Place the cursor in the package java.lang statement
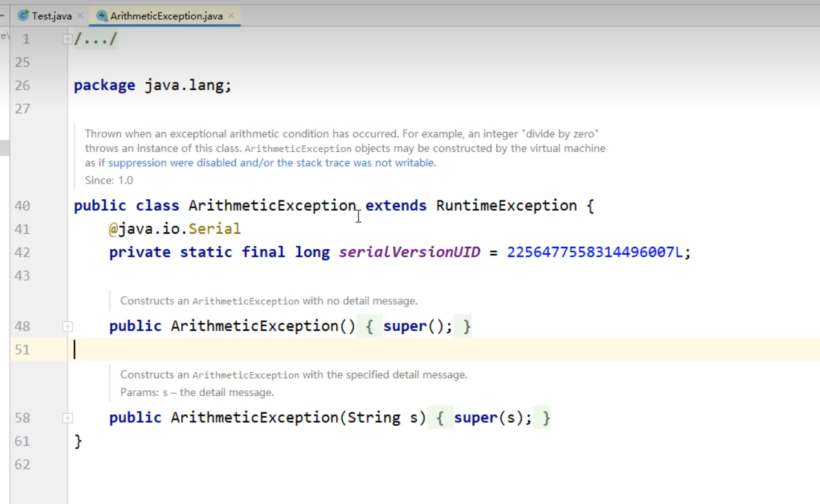The width and height of the screenshot is (820, 504). (187, 86)
